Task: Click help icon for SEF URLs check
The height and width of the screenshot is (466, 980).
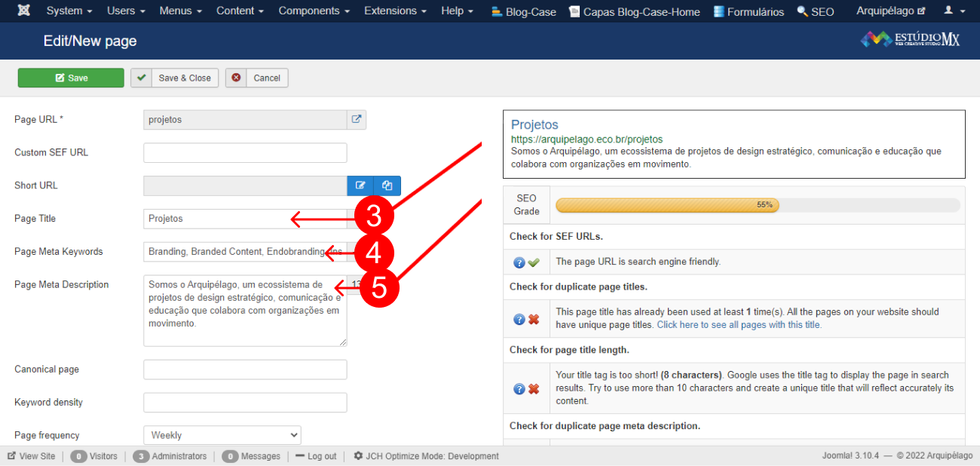Action: pos(519,262)
